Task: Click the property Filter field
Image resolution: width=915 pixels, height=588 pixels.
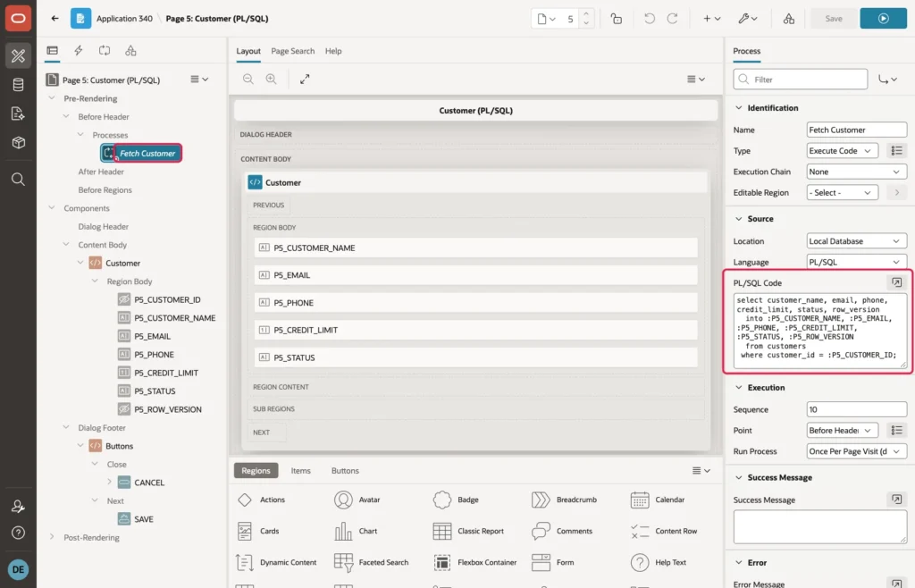Action: tap(800, 80)
